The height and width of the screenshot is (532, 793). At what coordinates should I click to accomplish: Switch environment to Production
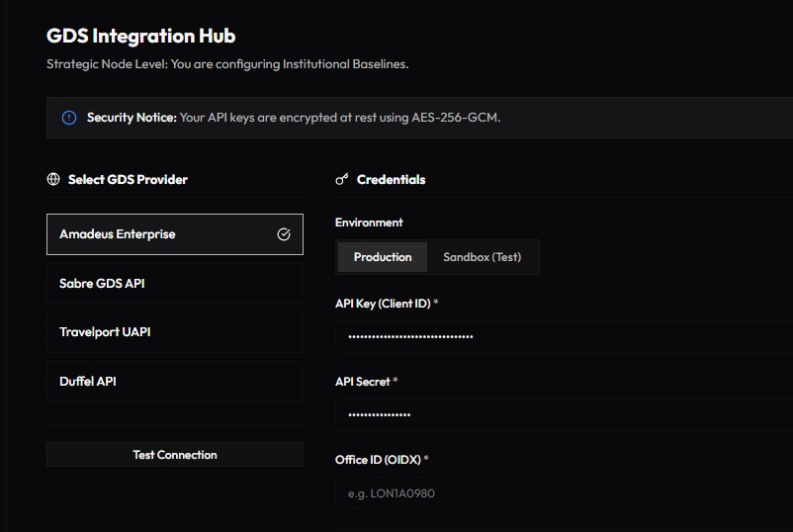pos(383,257)
